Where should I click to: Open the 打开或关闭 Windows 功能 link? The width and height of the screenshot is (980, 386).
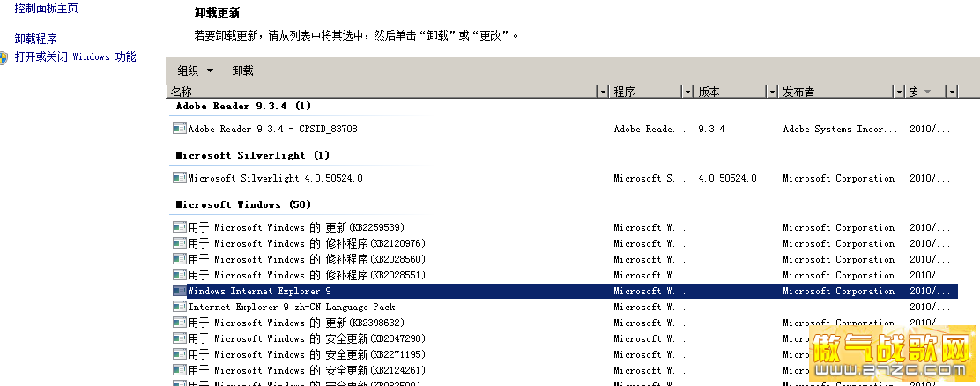pos(75,56)
